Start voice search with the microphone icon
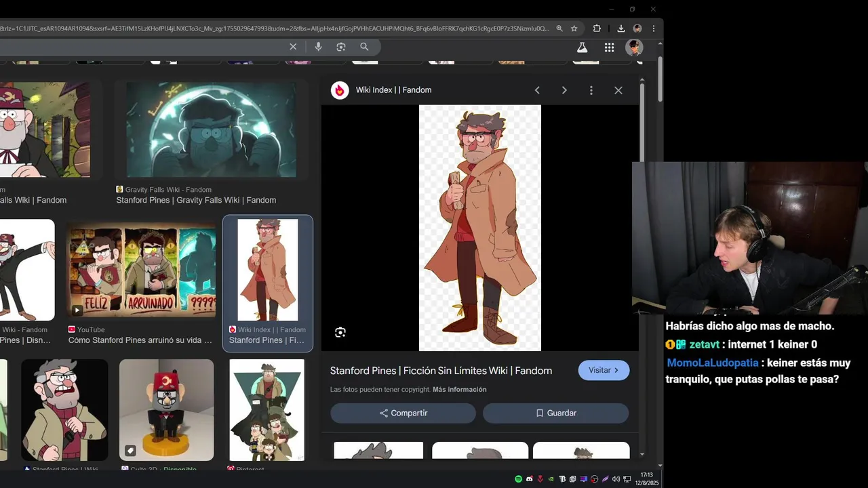Screen dimensions: 868x488 (x=318, y=47)
